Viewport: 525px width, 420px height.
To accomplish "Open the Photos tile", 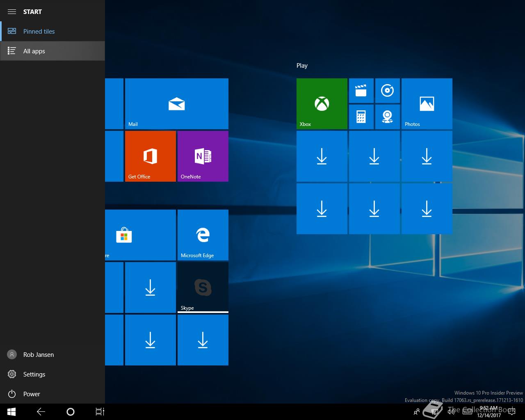I will pos(427,104).
